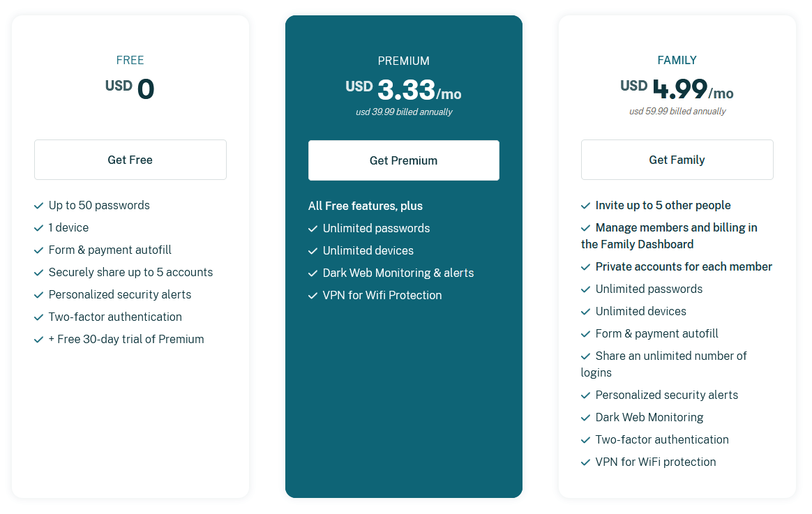Click the FAMILY plan heading

677,60
